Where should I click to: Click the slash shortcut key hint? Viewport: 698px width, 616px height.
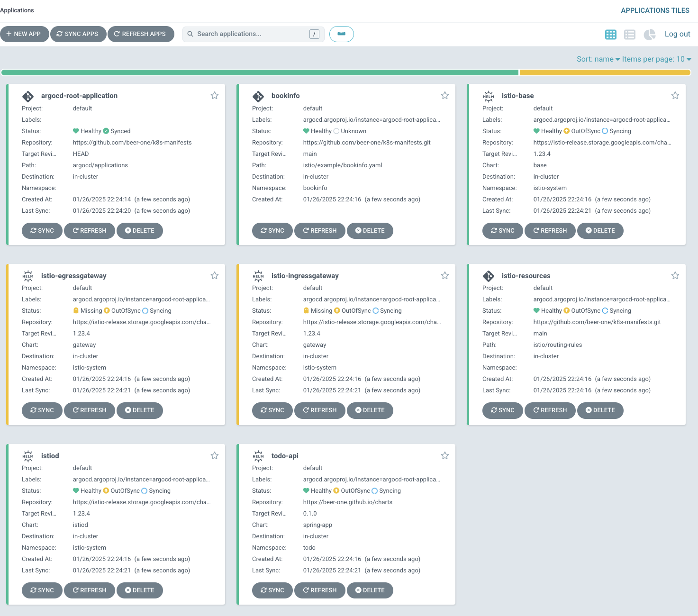pyautogui.click(x=314, y=34)
